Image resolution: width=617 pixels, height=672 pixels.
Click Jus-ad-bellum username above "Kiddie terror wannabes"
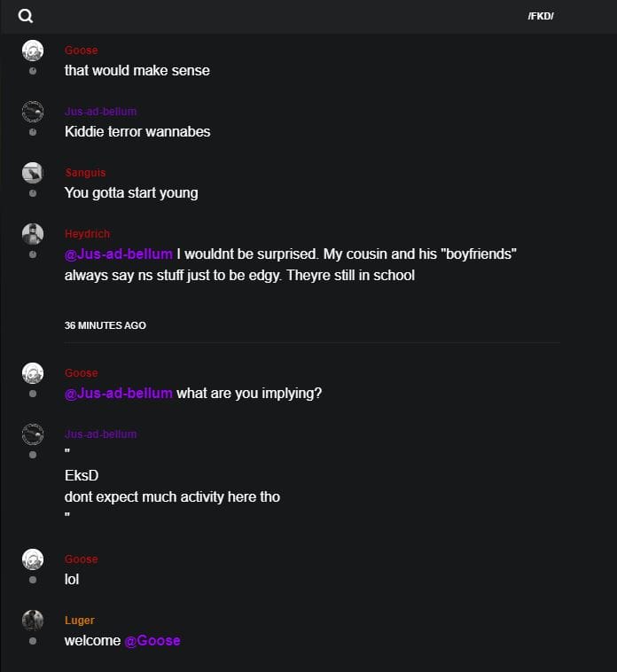coord(100,112)
